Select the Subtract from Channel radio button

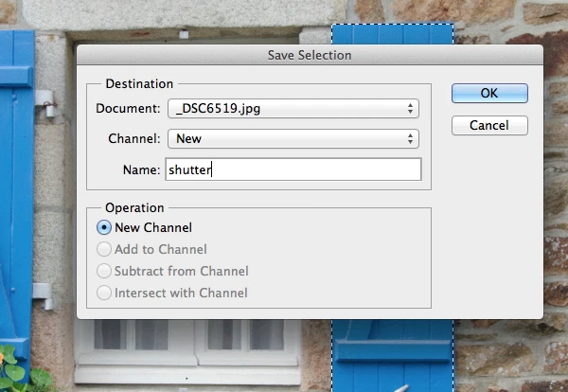[104, 271]
